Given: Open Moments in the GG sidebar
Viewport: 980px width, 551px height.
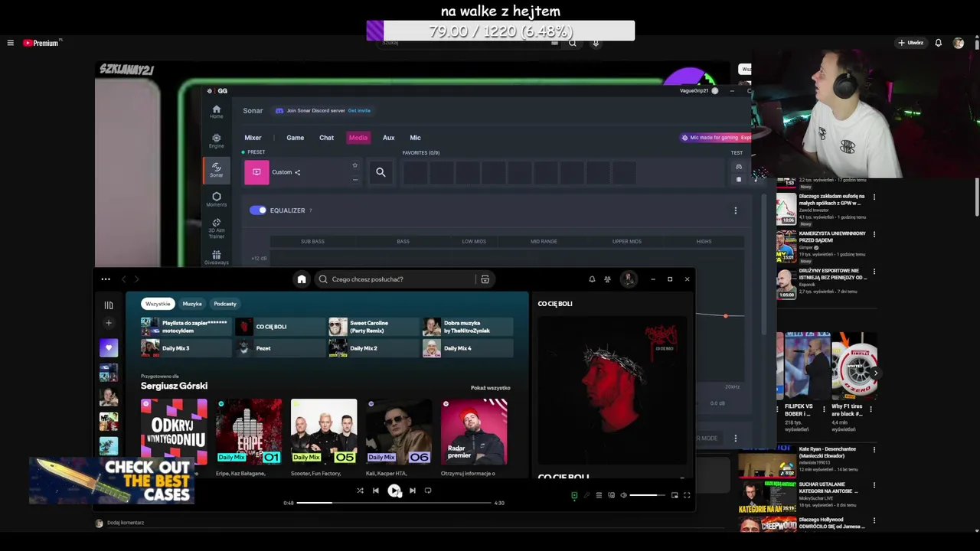Looking at the screenshot, I should 217,200.
